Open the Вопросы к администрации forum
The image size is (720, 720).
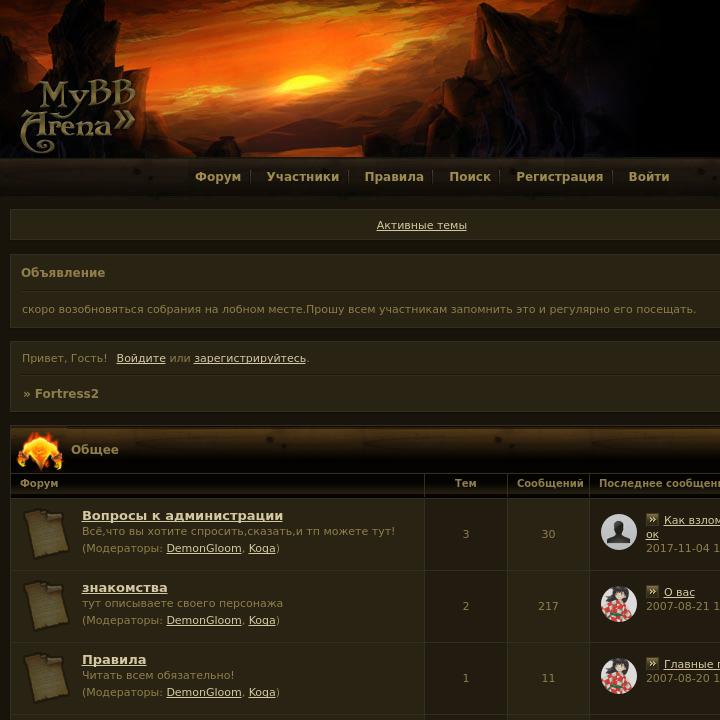(x=182, y=516)
